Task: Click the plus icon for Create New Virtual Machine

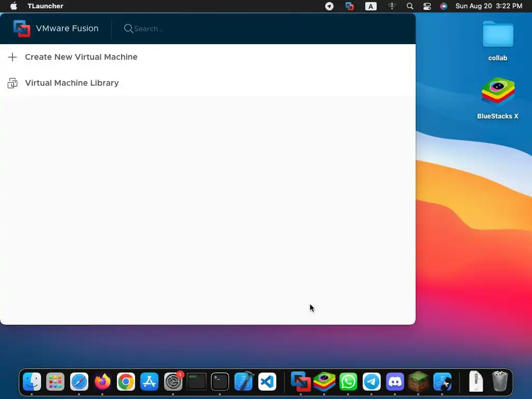Action: coord(12,57)
